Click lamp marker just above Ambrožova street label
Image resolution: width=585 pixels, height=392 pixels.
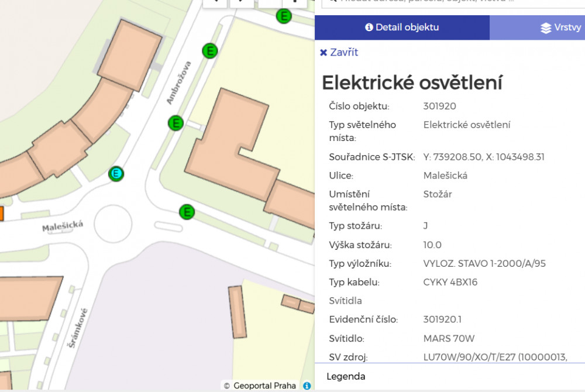(x=209, y=51)
